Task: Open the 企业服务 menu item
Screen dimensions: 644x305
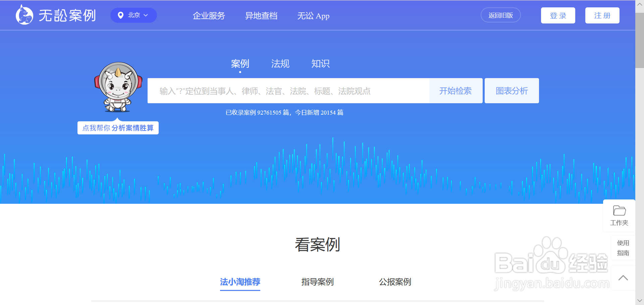Action: 209,16
